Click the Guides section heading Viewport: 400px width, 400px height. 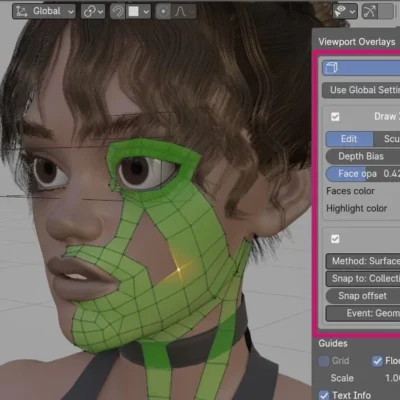tap(333, 343)
